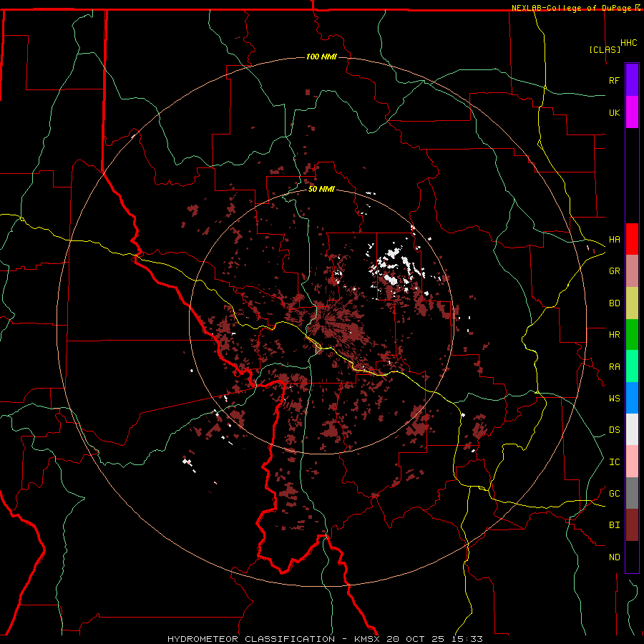Click the 15:33 timestamp
The image size is (644, 644).
click(x=466, y=639)
